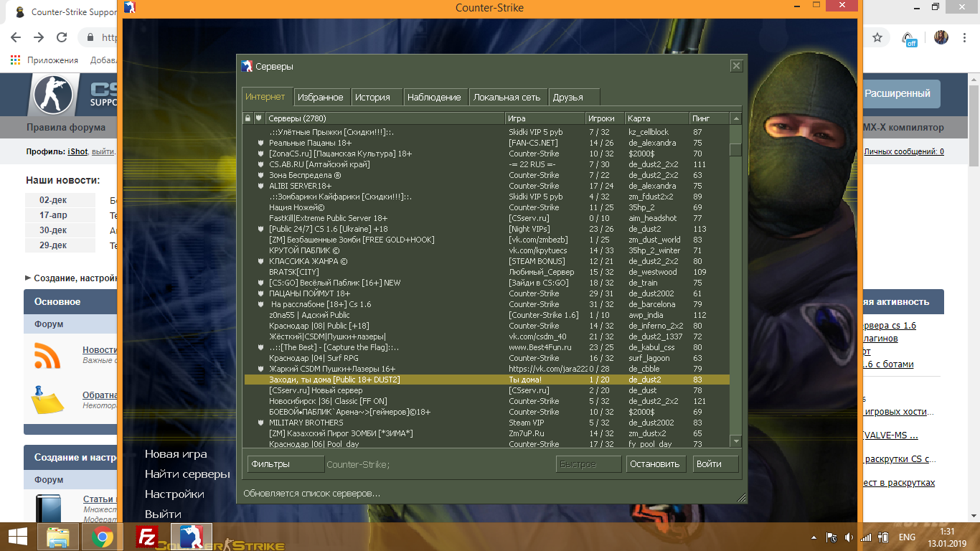Switch to the Интернет tab
This screenshot has width=980, height=551.
click(265, 97)
